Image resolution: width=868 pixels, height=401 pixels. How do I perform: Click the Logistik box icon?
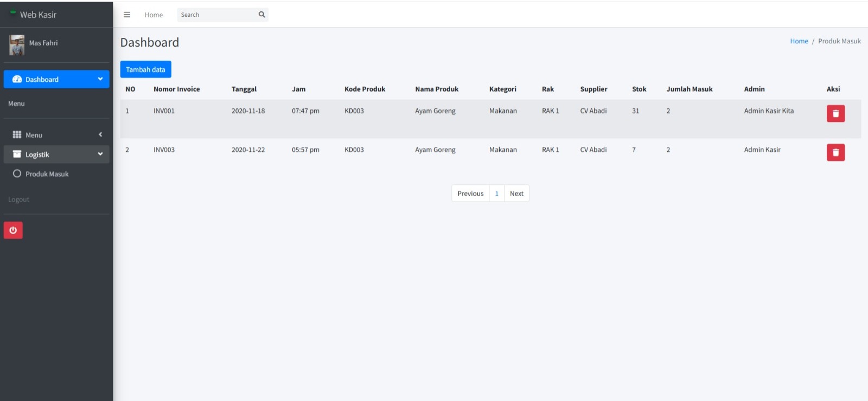17,154
